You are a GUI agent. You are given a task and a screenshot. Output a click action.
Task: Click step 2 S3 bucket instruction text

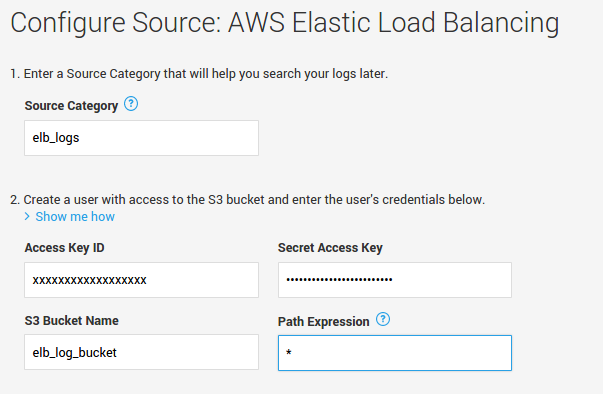pos(248,199)
